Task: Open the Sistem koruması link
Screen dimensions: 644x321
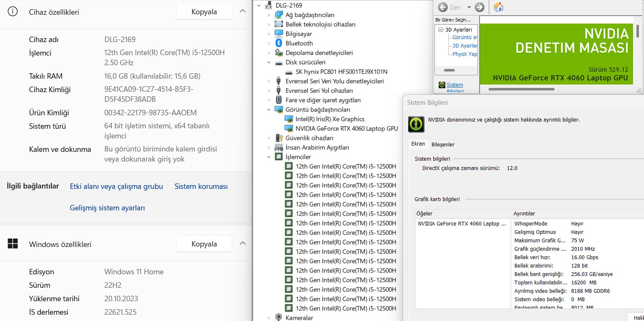Action: tap(201, 186)
